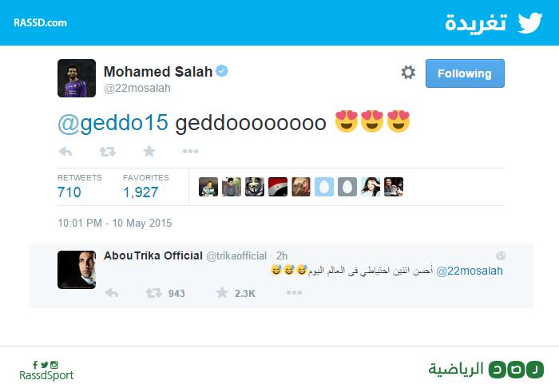Open the @22mosalah profile handle
The image size is (559, 392).
137,89
